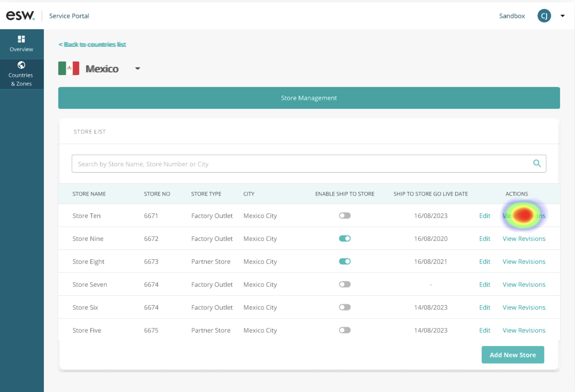This screenshot has width=575, height=392.
Task: Sort by Store Name column header
Action: [x=89, y=194]
